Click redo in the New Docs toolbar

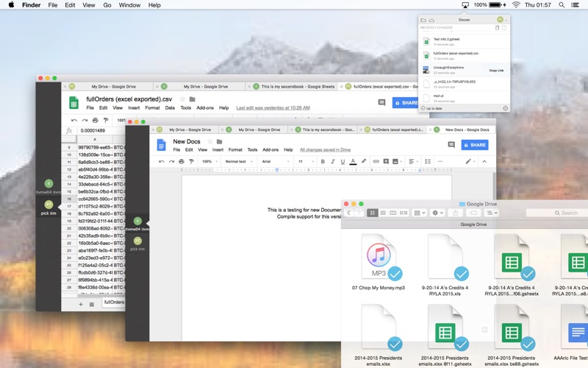pos(171,161)
